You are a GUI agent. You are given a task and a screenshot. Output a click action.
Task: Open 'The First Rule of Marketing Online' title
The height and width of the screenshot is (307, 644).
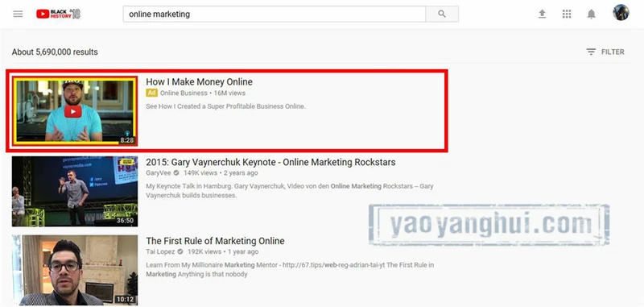pos(215,241)
